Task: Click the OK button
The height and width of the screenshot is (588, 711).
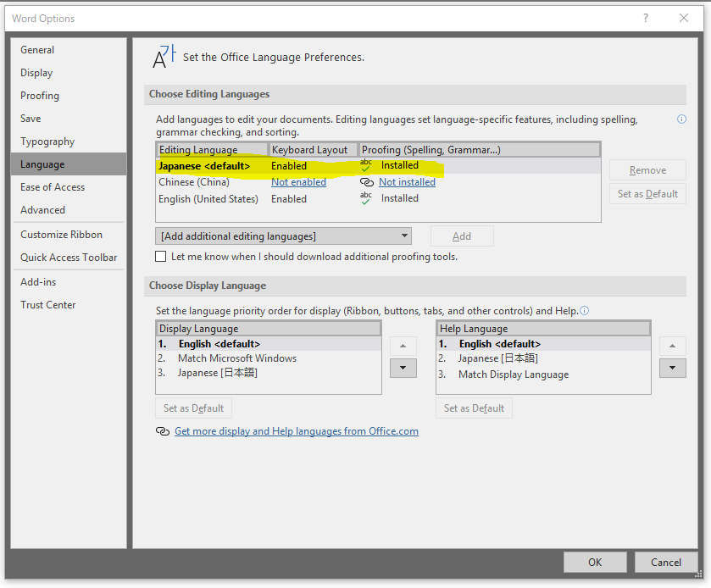Action: (x=595, y=563)
